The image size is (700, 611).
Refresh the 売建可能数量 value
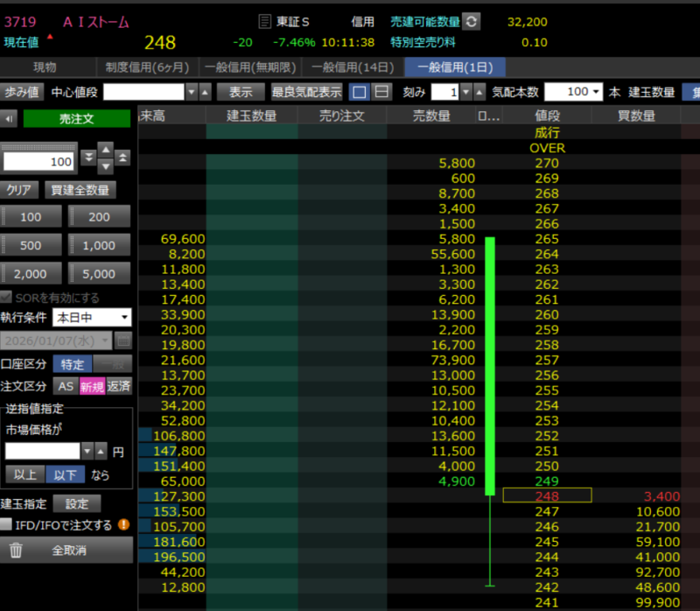(472, 22)
